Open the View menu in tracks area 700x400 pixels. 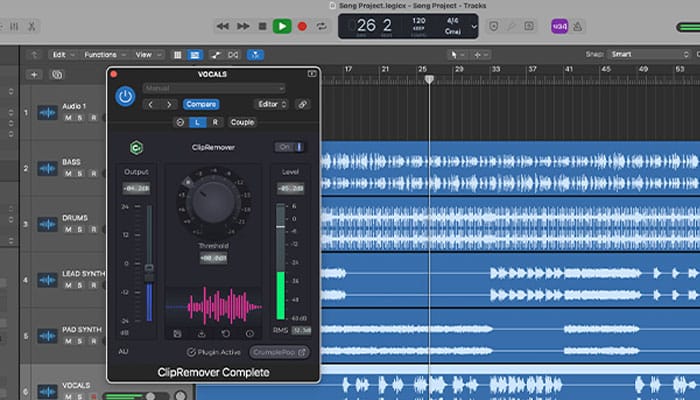tap(148, 54)
